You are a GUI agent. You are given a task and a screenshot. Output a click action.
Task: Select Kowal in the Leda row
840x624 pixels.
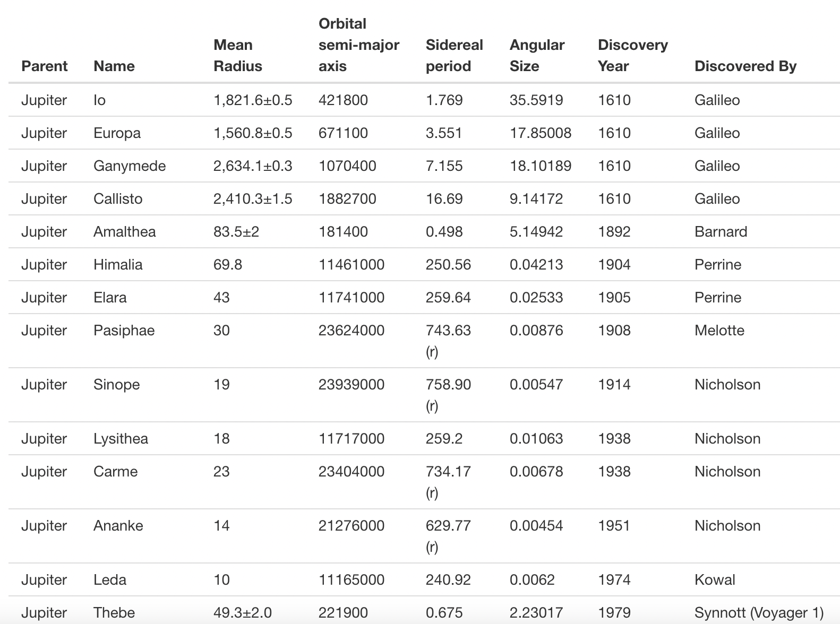coord(714,580)
